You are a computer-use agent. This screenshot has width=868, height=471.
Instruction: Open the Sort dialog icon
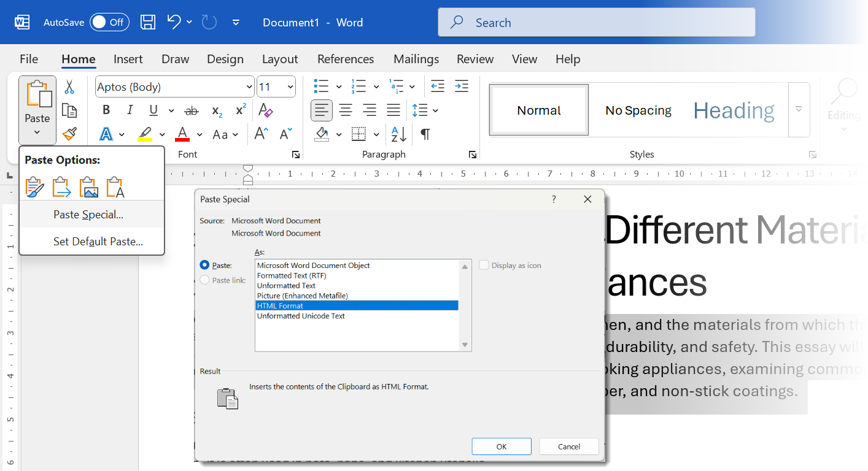click(398, 134)
